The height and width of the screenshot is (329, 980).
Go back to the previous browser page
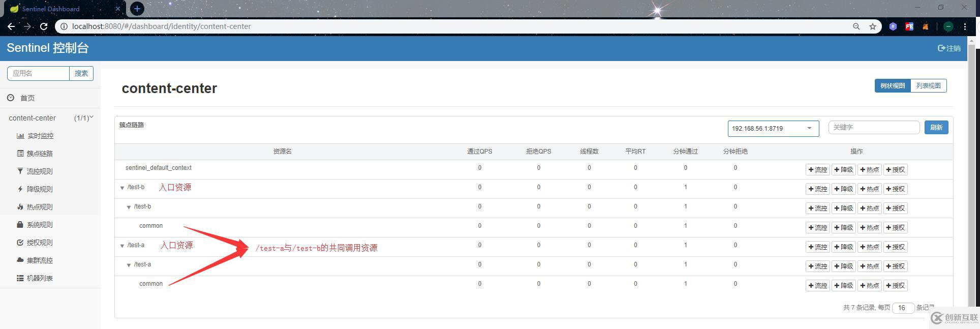click(x=11, y=26)
